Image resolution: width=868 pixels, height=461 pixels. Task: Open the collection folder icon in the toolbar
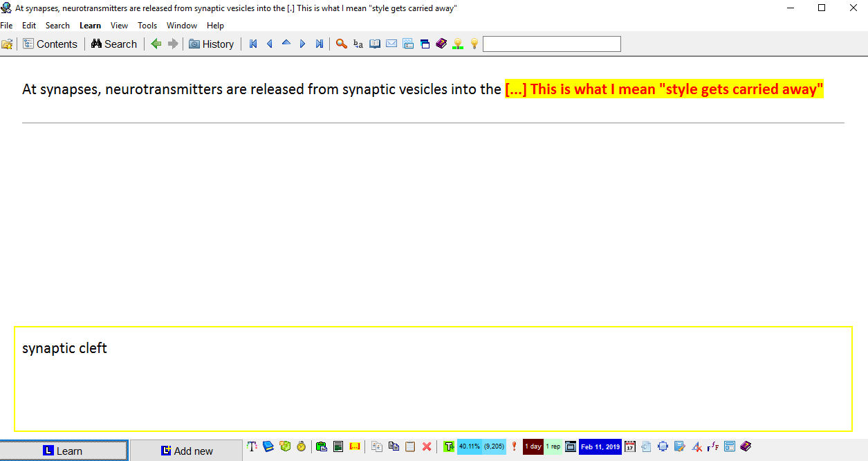(x=7, y=44)
